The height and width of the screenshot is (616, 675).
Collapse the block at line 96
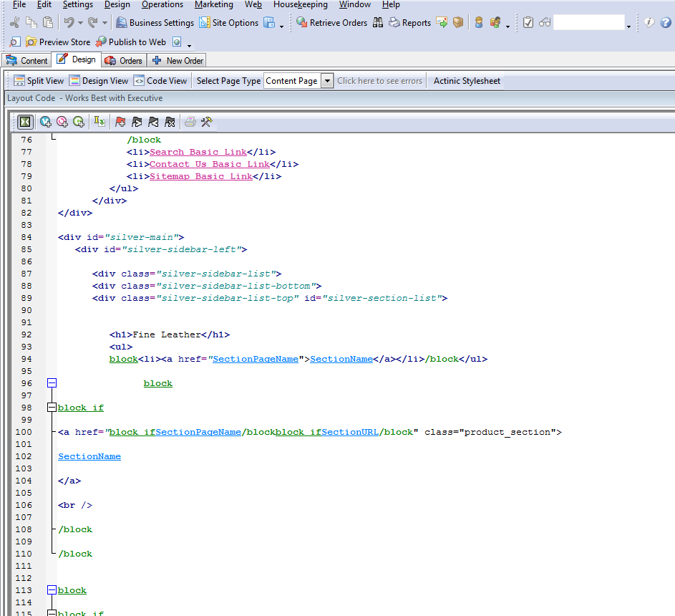point(52,383)
